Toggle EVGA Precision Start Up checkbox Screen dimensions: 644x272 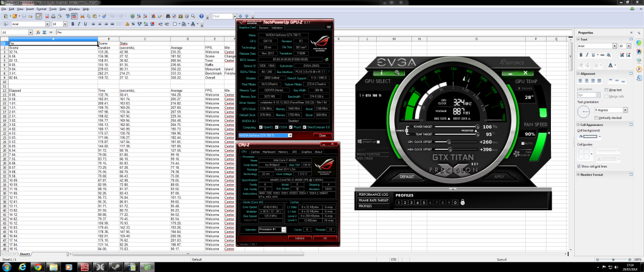(378, 142)
